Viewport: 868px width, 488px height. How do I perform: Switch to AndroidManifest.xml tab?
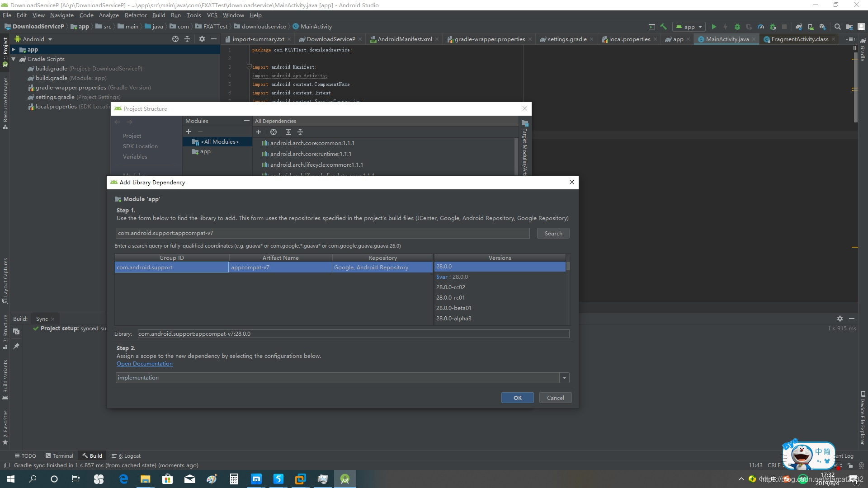click(x=404, y=39)
